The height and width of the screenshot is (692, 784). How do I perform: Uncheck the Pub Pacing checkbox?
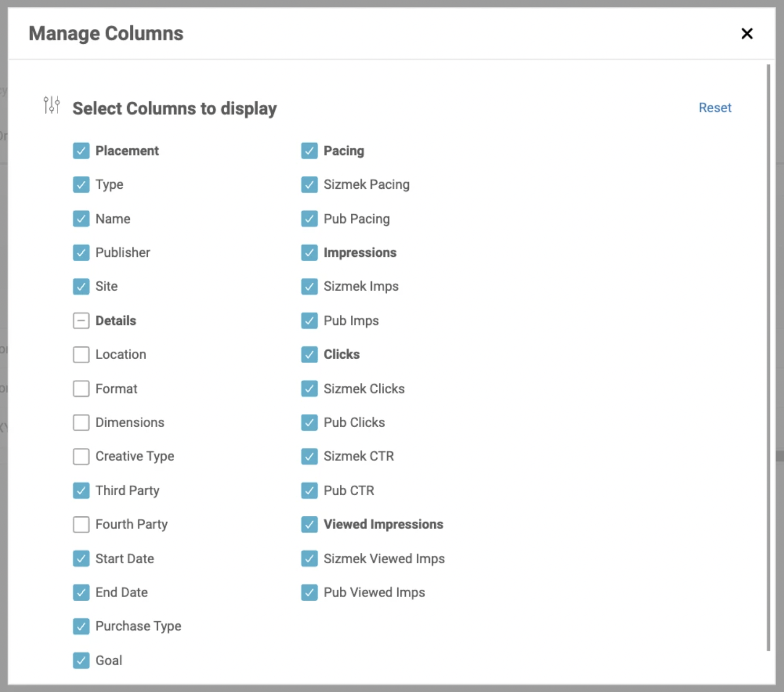point(310,218)
